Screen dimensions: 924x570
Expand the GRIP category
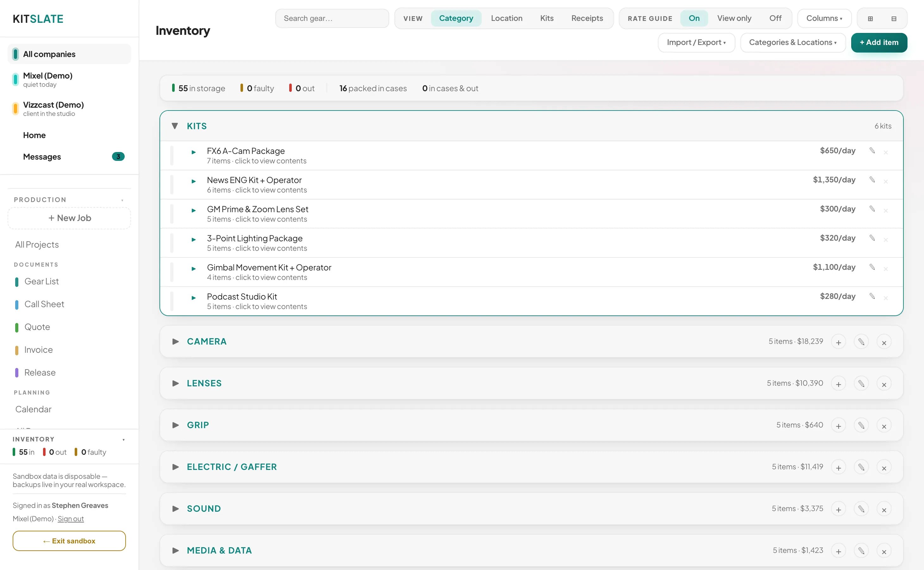[x=175, y=425]
